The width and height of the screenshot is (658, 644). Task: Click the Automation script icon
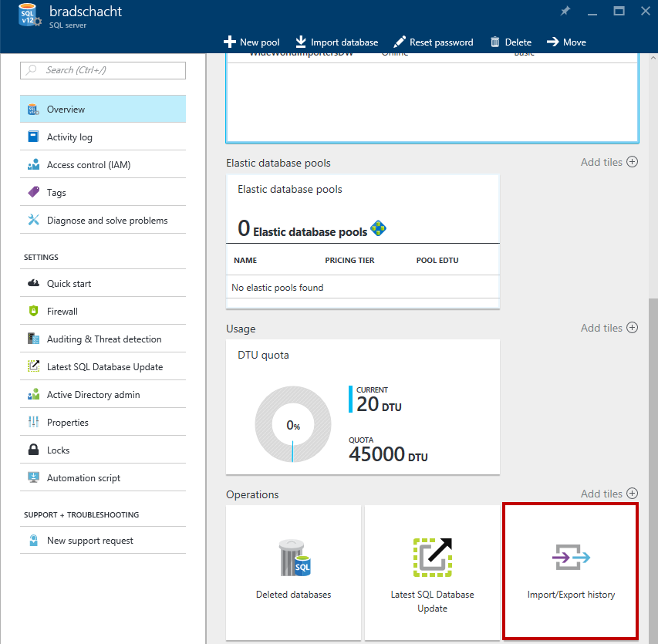point(33,477)
